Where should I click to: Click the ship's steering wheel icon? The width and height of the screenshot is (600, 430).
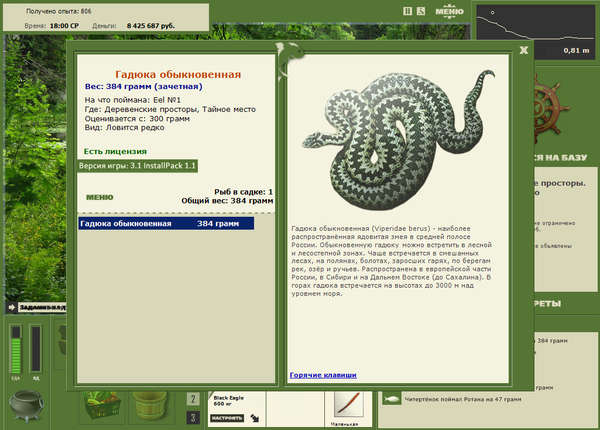point(548,108)
